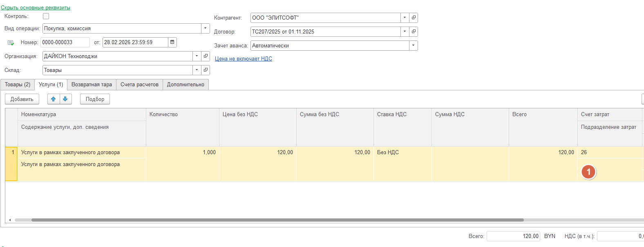
Task: Move row down with blue arrow
Action: pyautogui.click(x=65, y=99)
